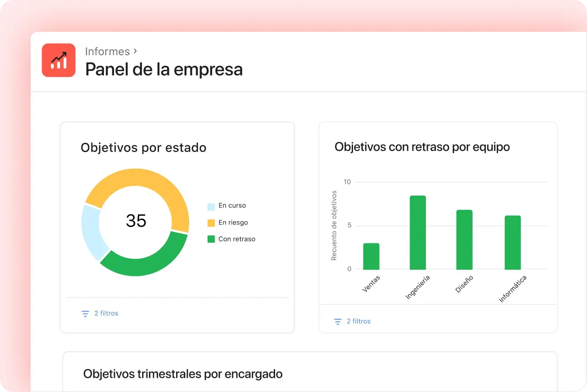This screenshot has width=587, height=392.
Task: Click the Diseño bar in the chart
Action: pos(464,240)
